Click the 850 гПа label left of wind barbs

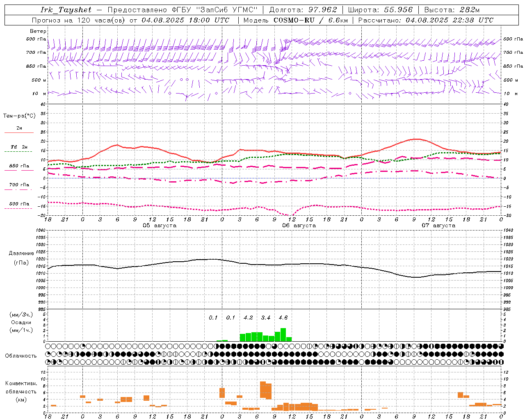(x=36, y=66)
